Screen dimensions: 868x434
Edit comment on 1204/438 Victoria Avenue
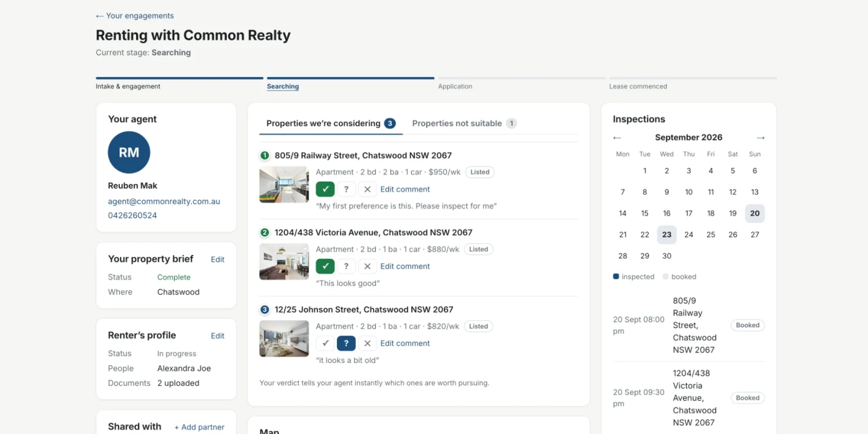(405, 266)
